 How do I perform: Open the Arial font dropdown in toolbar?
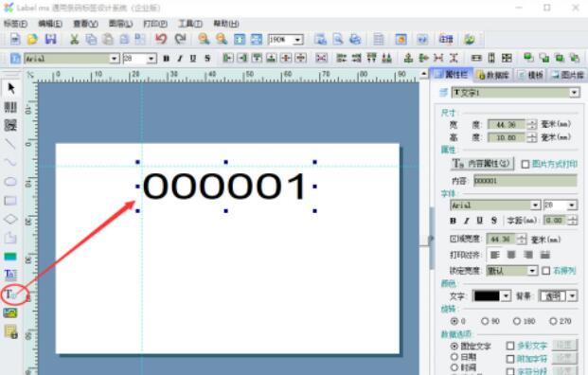pyautogui.click(x=115, y=59)
